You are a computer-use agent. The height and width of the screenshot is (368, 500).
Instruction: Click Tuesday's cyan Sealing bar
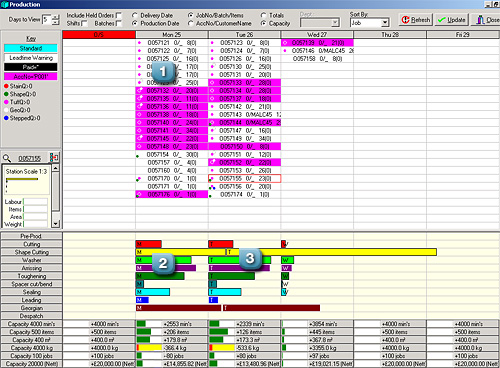coord(225,292)
